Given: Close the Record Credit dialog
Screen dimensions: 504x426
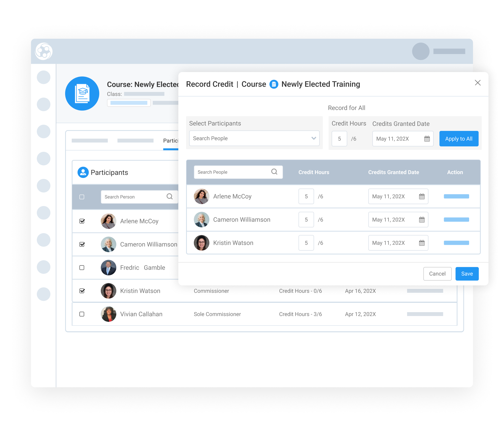Looking at the screenshot, I should (478, 83).
